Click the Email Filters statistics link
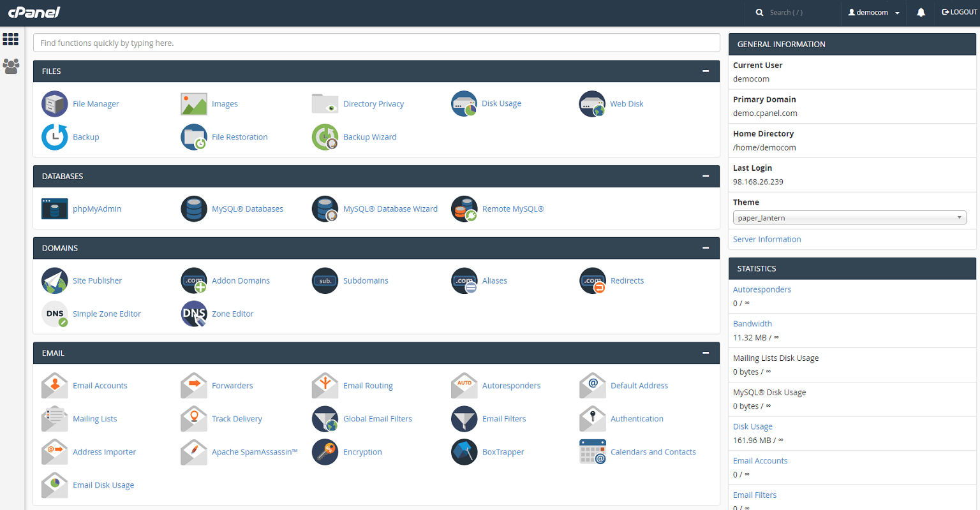The width and height of the screenshot is (980, 510). coord(755,495)
